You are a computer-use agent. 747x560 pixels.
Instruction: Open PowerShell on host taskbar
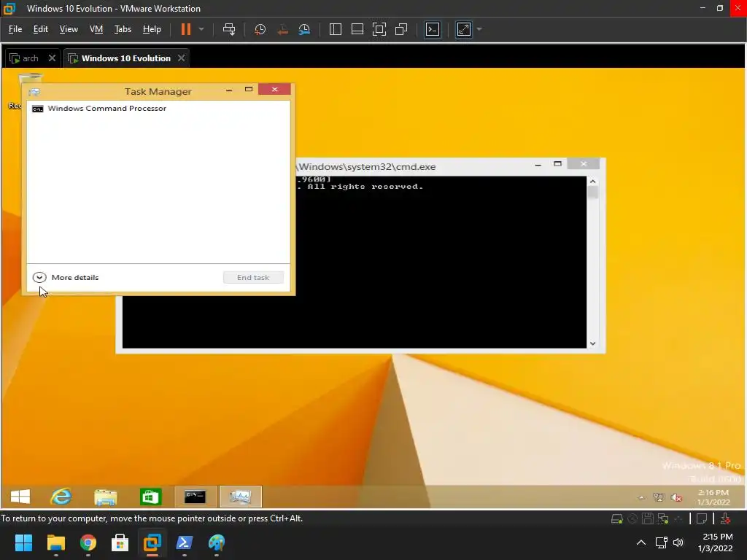click(x=185, y=542)
